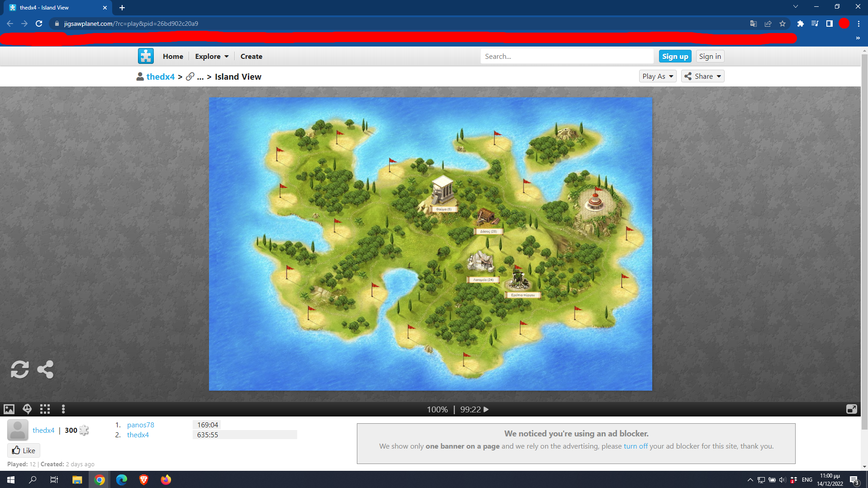This screenshot has height=488, width=868.
Task: Open the Play As dropdown
Action: (658, 76)
